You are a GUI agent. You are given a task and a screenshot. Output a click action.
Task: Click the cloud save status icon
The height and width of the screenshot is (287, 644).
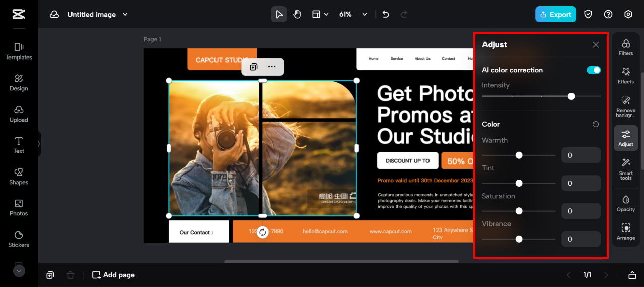54,14
